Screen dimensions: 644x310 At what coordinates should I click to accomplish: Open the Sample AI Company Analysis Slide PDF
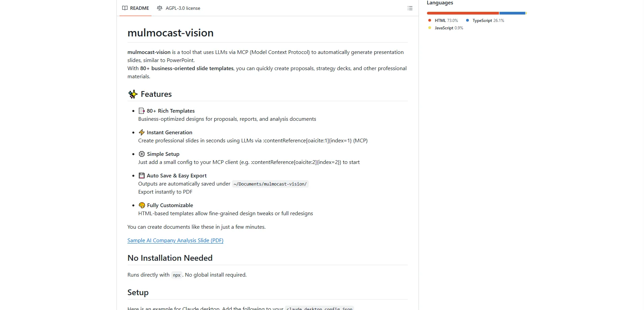(175, 240)
